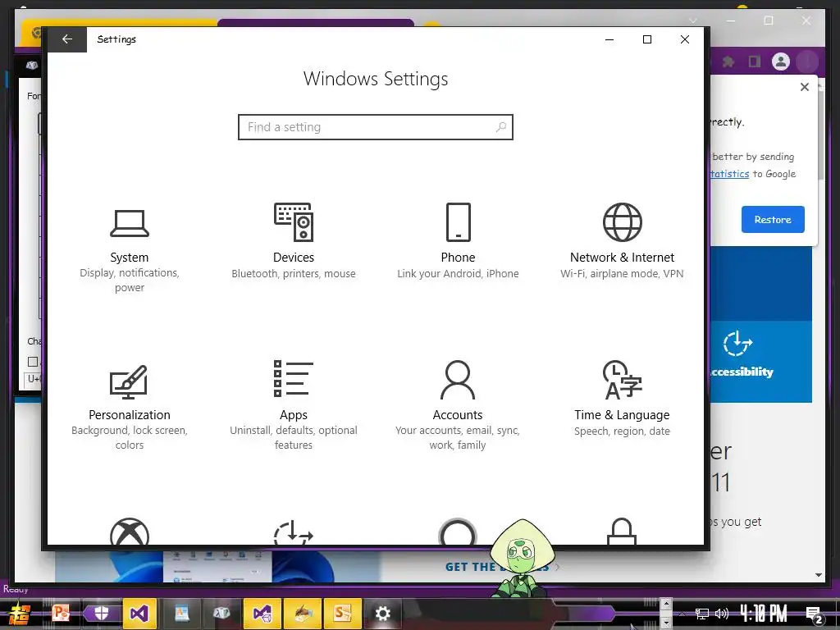This screenshot has width=840, height=630.
Task: Open the Phone settings category
Action: point(458,241)
